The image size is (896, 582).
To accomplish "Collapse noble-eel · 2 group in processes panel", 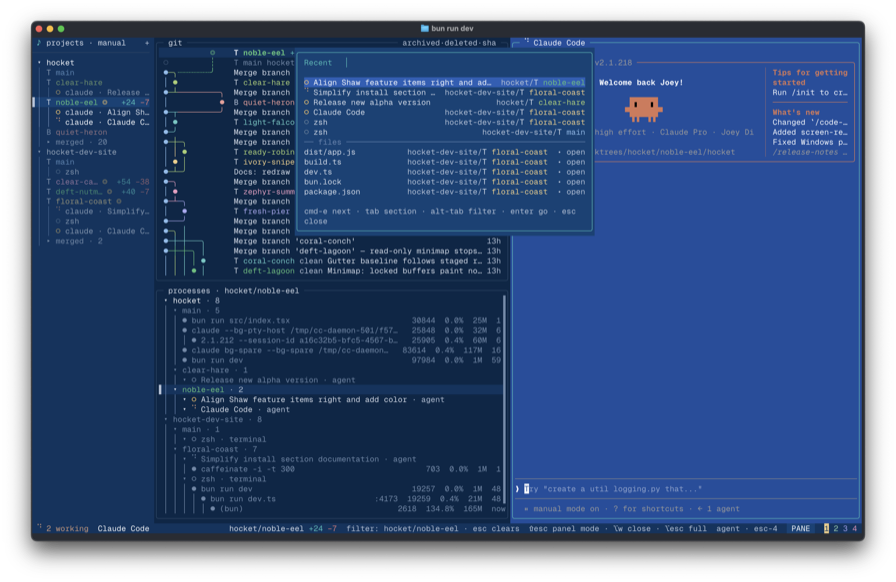I will point(175,390).
